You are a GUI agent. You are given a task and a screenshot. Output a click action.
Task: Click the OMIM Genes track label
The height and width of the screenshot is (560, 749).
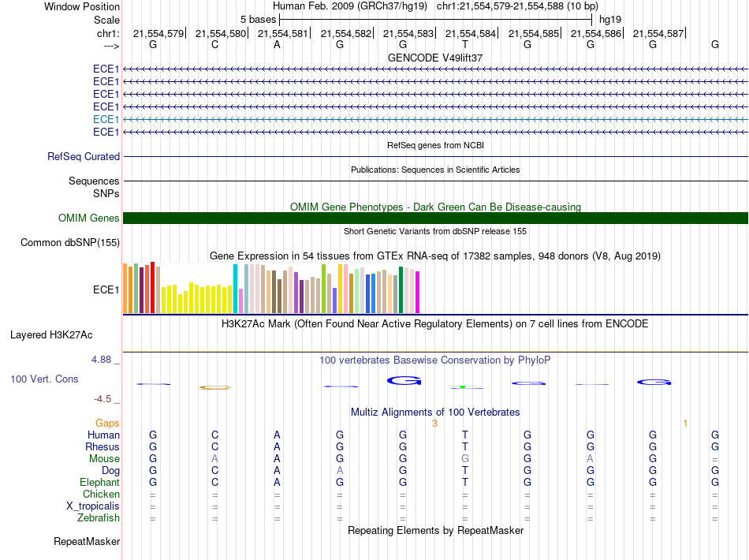[88, 218]
